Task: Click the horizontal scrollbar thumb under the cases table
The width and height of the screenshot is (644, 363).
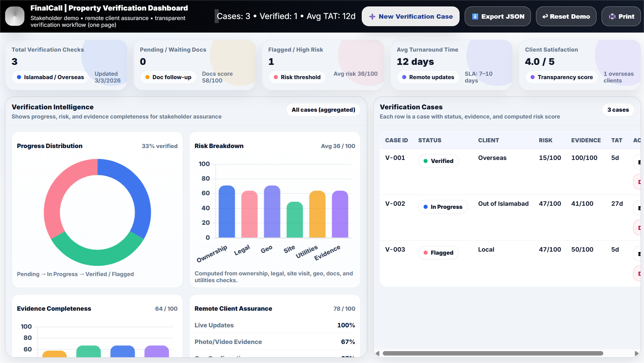Action: tap(493, 353)
